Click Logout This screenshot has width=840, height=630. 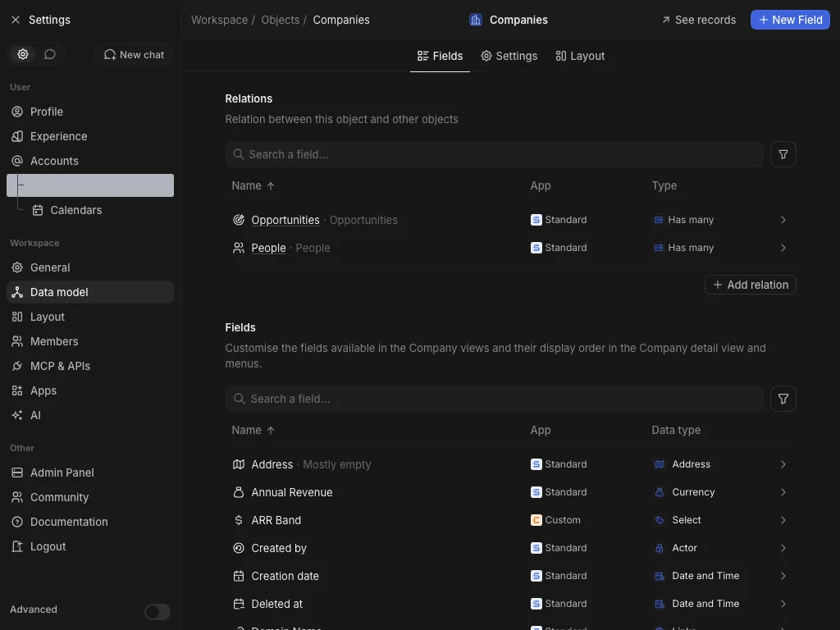(x=90, y=546)
